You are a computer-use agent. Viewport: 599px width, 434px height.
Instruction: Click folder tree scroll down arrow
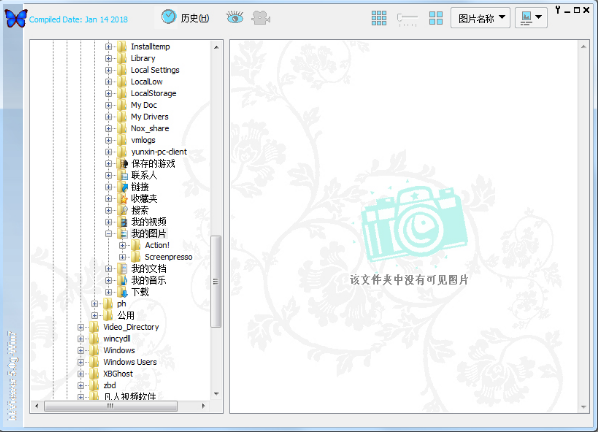(x=216, y=394)
